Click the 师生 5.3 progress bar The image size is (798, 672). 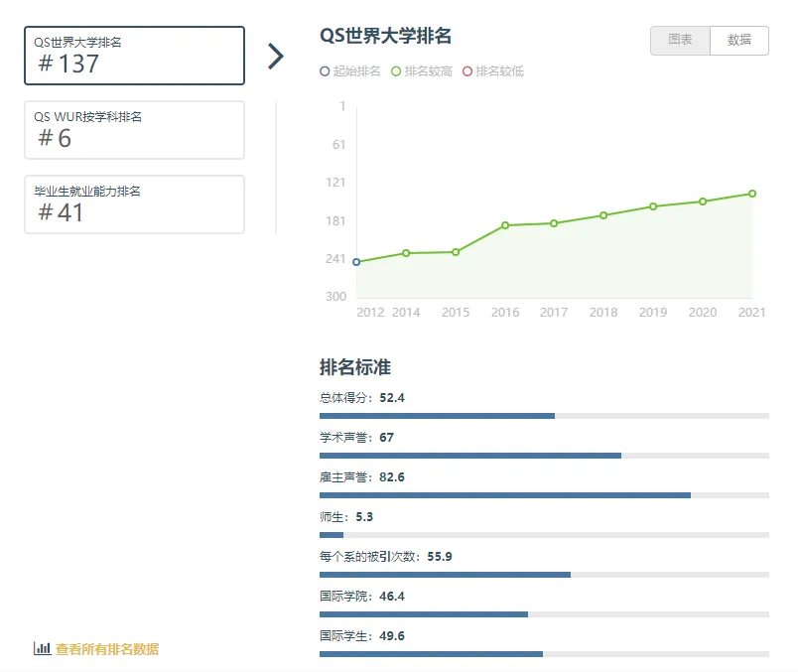544,535
